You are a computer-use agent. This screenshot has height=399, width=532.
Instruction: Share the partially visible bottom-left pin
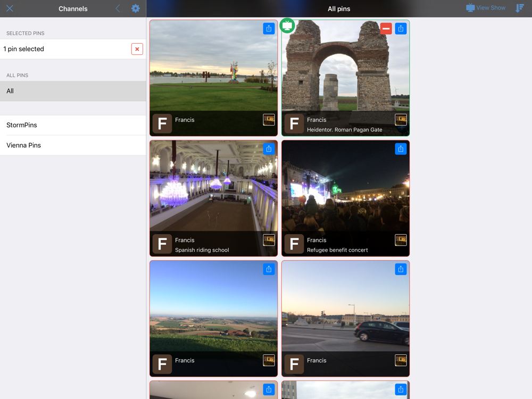pyautogui.click(x=269, y=389)
